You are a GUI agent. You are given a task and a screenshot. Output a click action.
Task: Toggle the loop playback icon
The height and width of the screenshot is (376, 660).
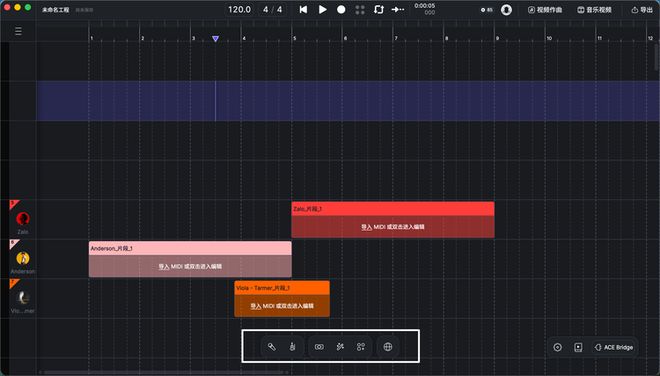379,9
